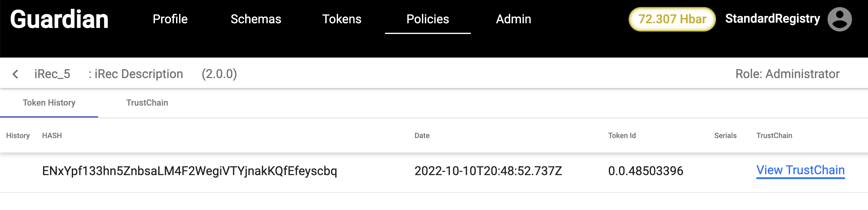
Task: Open the Schemas page
Action: pyautogui.click(x=256, y=19)
